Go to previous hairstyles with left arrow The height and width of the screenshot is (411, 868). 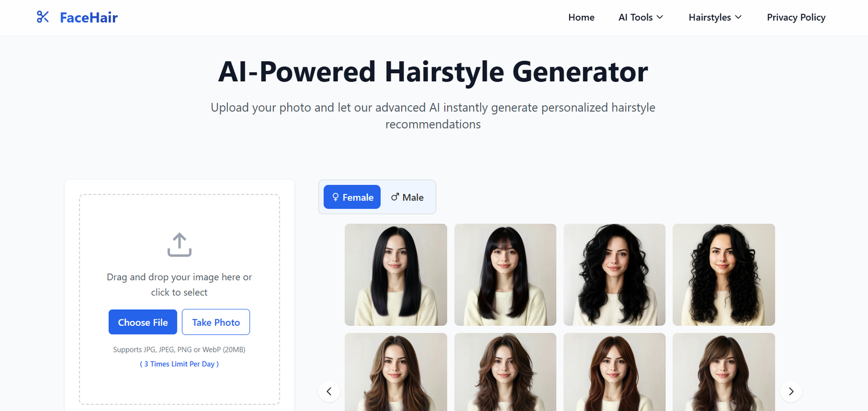click(329, 391)
